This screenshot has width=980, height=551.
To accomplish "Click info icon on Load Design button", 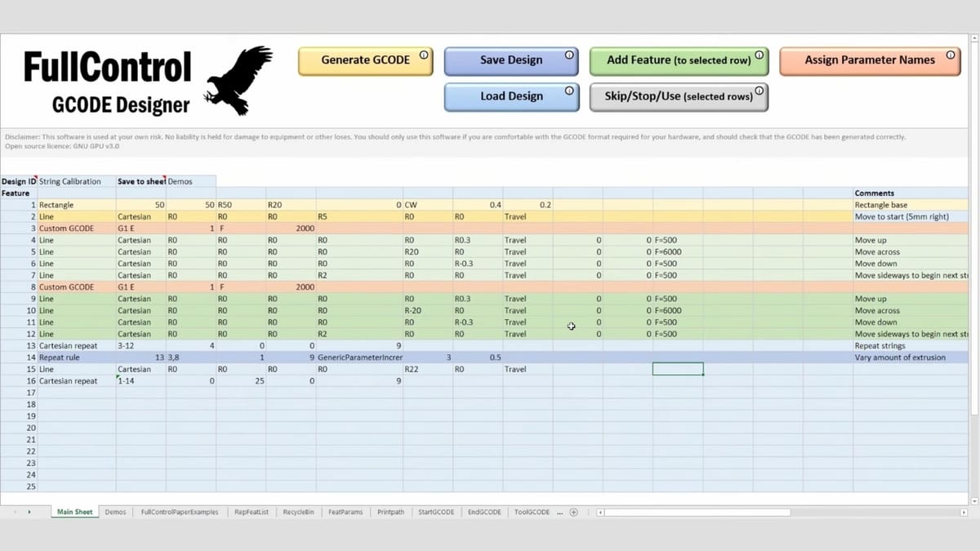I will pyautogui.click(x=568, y=91).
